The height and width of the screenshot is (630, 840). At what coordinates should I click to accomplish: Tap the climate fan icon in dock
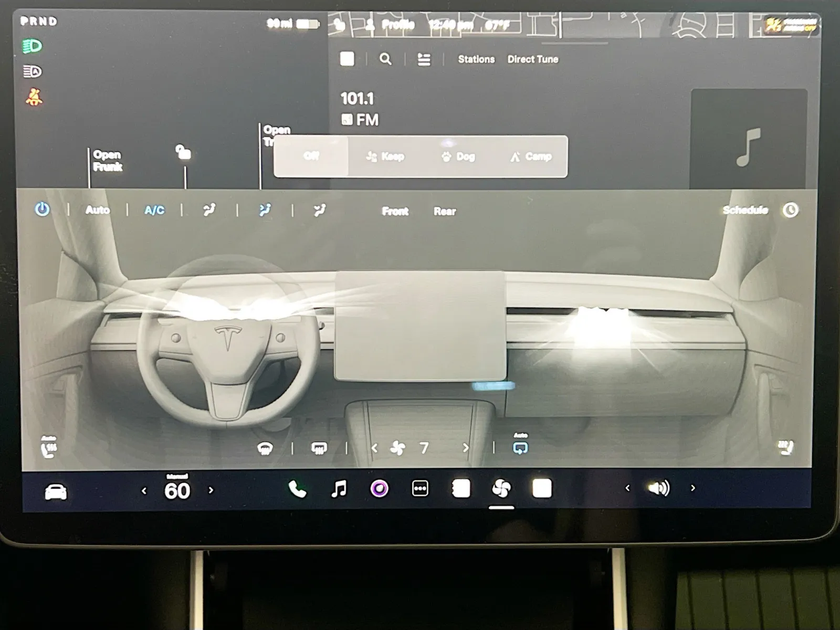coord(501,489)
